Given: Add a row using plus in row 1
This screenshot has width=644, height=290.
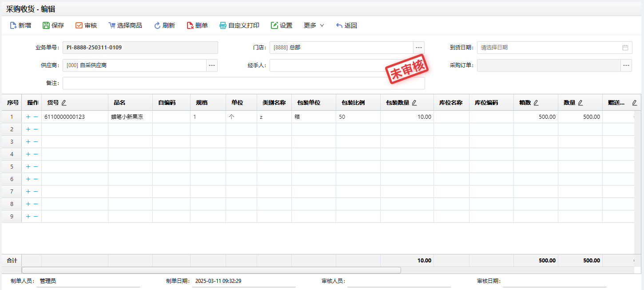Looking at the screenshot, I should pos(28,117).
